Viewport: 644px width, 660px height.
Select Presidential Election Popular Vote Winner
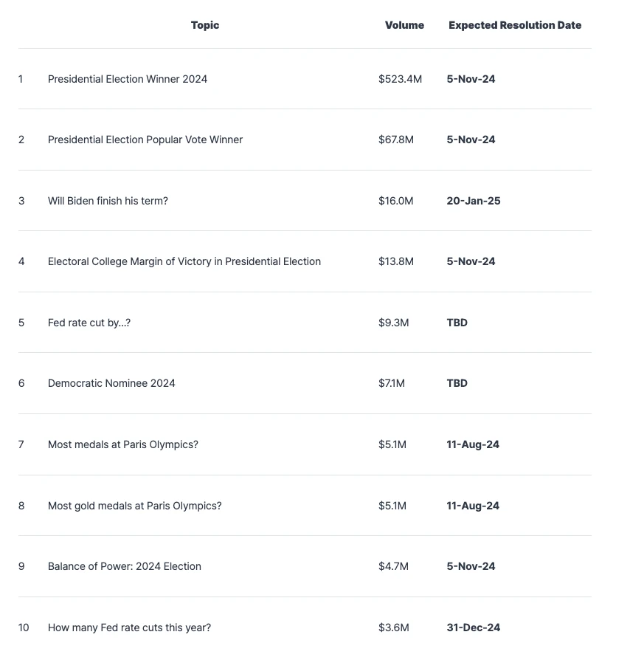(x=145, y=140)
